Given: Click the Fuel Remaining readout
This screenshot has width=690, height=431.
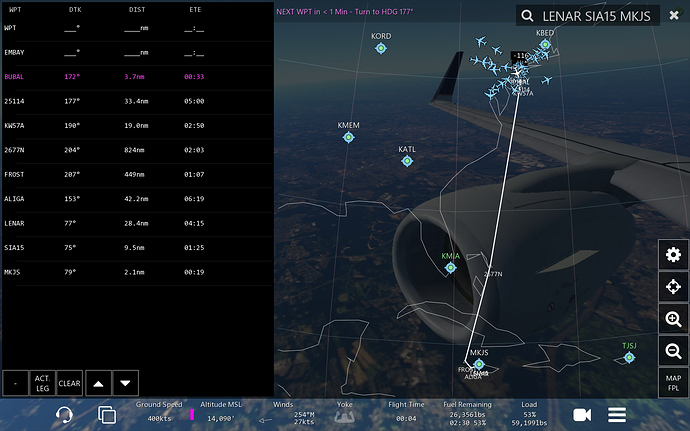Looking at the screenshot, I should (x=467, y=413).
